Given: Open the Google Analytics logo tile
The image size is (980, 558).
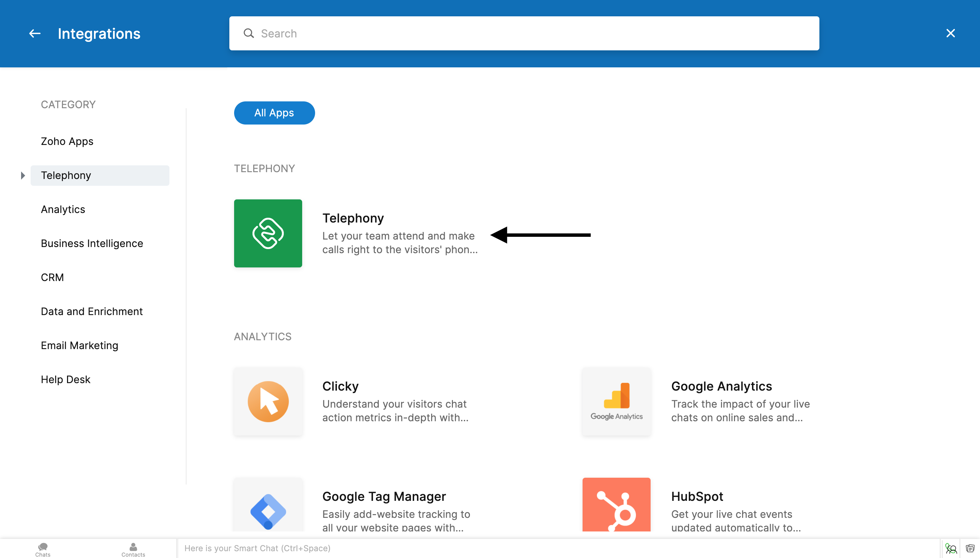Looking at the screenshot, I should [616, 401].
